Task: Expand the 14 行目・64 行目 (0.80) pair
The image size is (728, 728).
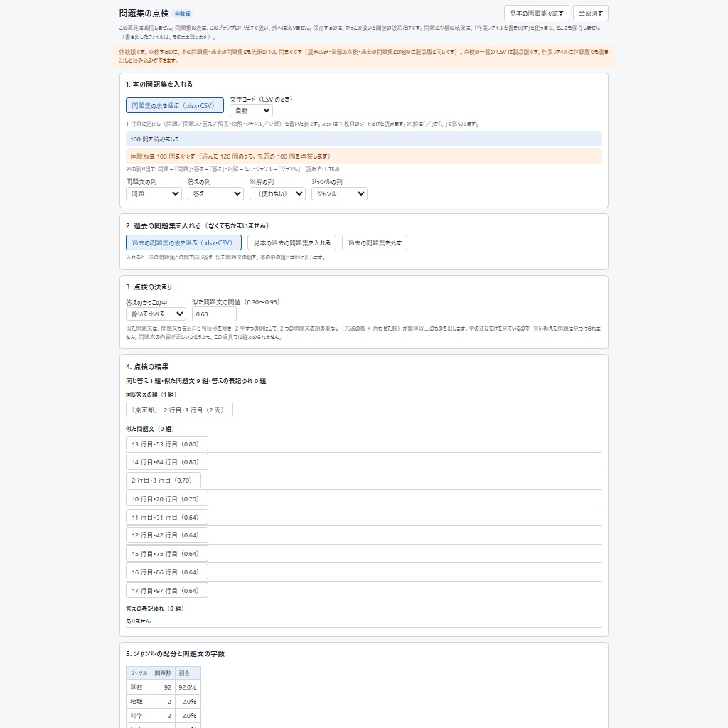Action: click(x=166, y=462)
